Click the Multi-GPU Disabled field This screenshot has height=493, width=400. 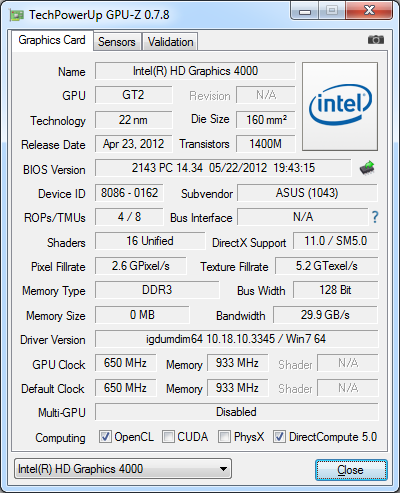[236, 412]
